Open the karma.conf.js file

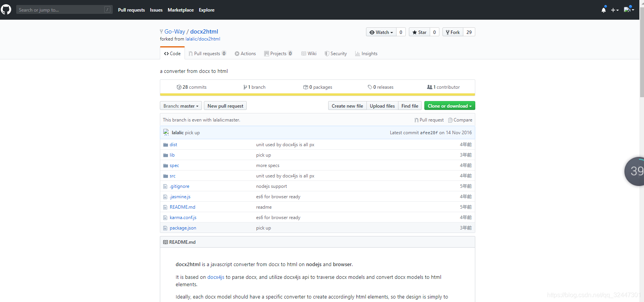pos(183,218)
